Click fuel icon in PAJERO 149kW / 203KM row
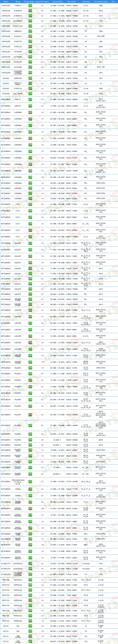 pos(30,434)
